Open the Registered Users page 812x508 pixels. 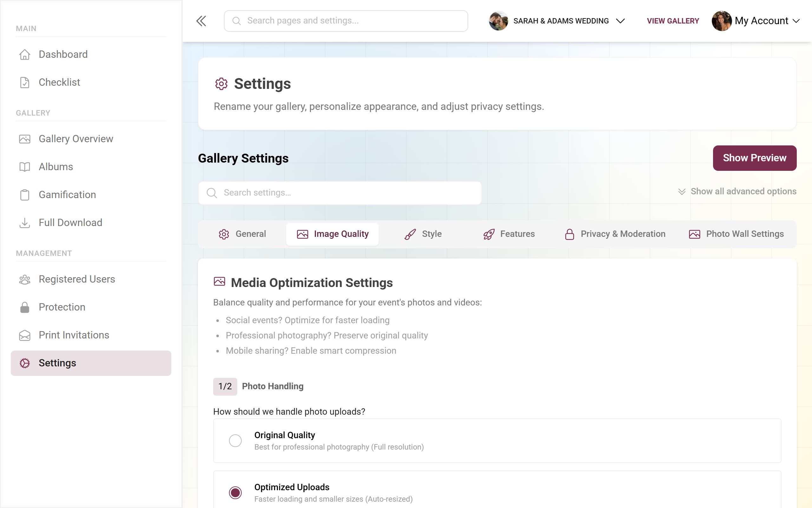(x=91, y=279)
